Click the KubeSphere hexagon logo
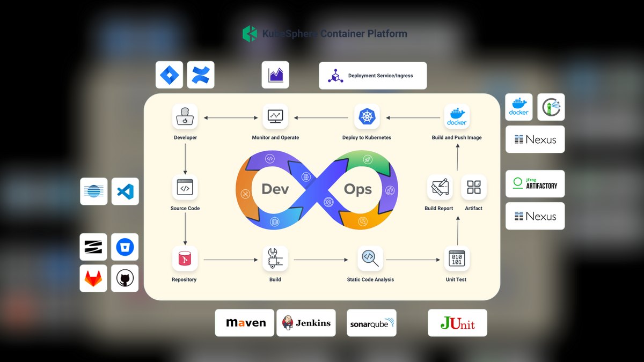The width and height of the screenshot is (644, 362). click(250, 34)
